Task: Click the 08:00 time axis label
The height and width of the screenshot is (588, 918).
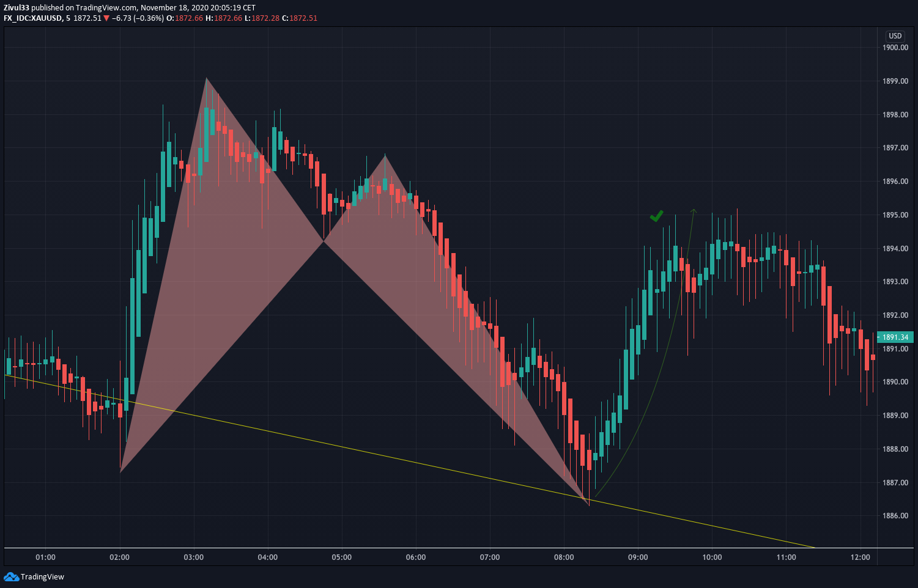Action: [564, 557]
